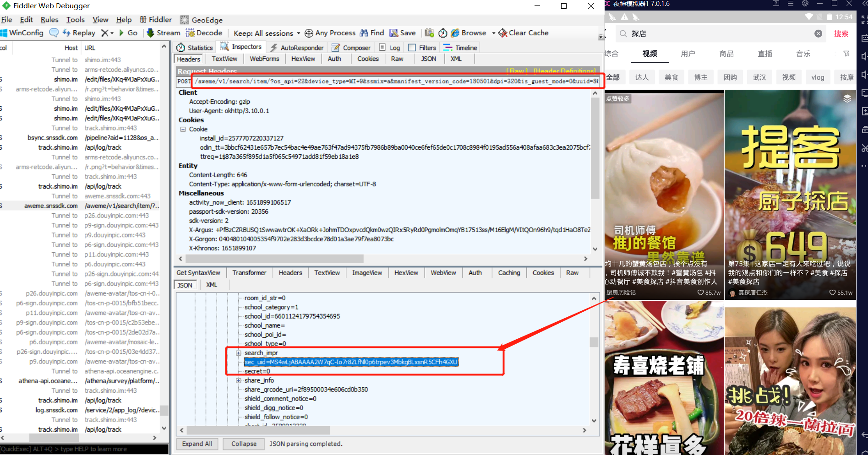Select the sec_uid JSON tree value
Screen dimensions: 868x455
pos(351,362)
